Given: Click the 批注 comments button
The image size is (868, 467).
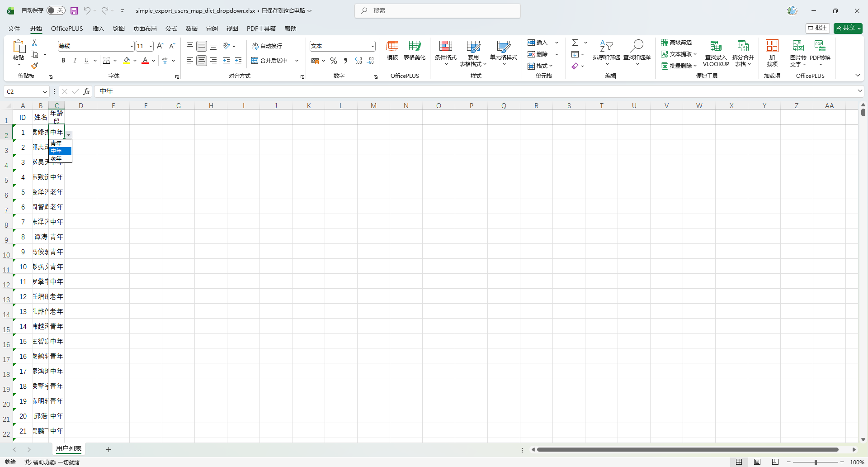Looking at the screenshot, I should click(817, 28).
